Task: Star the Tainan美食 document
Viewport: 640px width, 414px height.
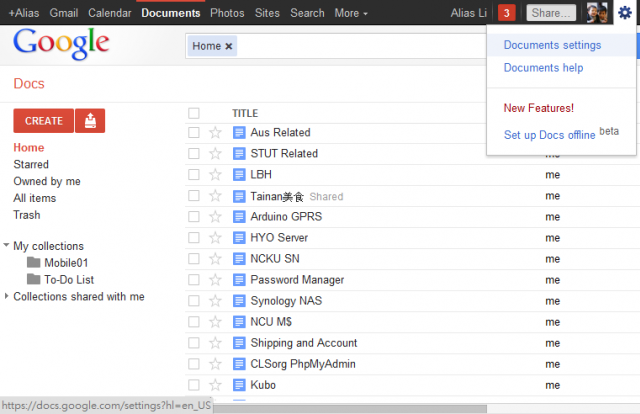Action: pyautogui.click(x=215, y=196)
